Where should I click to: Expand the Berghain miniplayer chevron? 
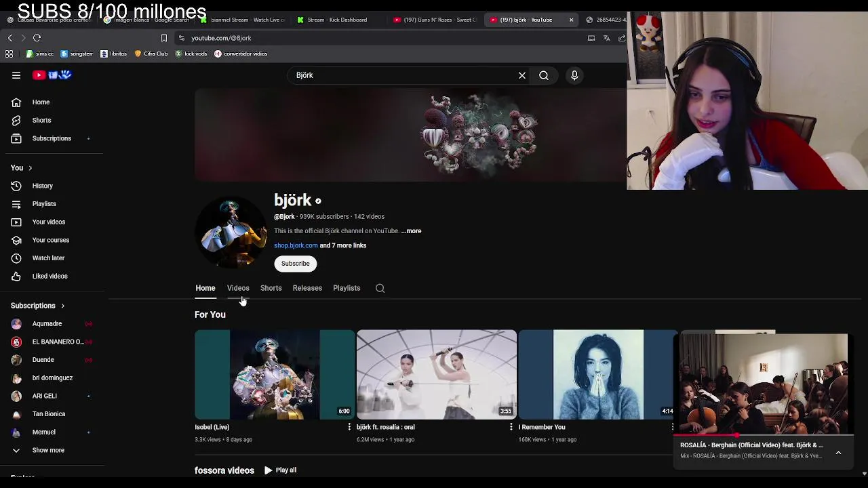click(838, 452)
